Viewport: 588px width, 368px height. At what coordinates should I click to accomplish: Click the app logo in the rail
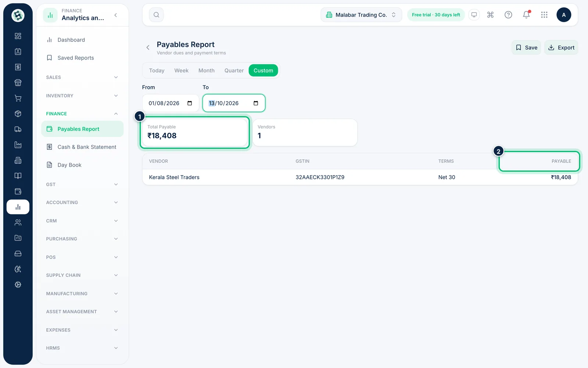tap(18, 15)
